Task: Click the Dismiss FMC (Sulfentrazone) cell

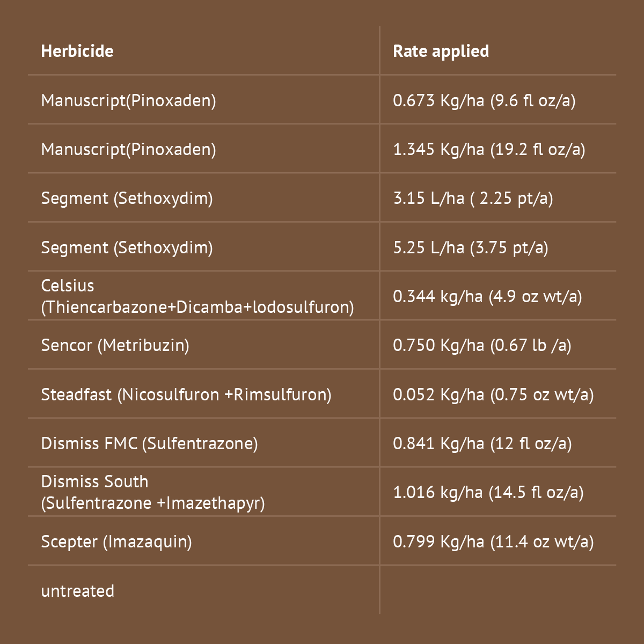Action: (149, 443)
